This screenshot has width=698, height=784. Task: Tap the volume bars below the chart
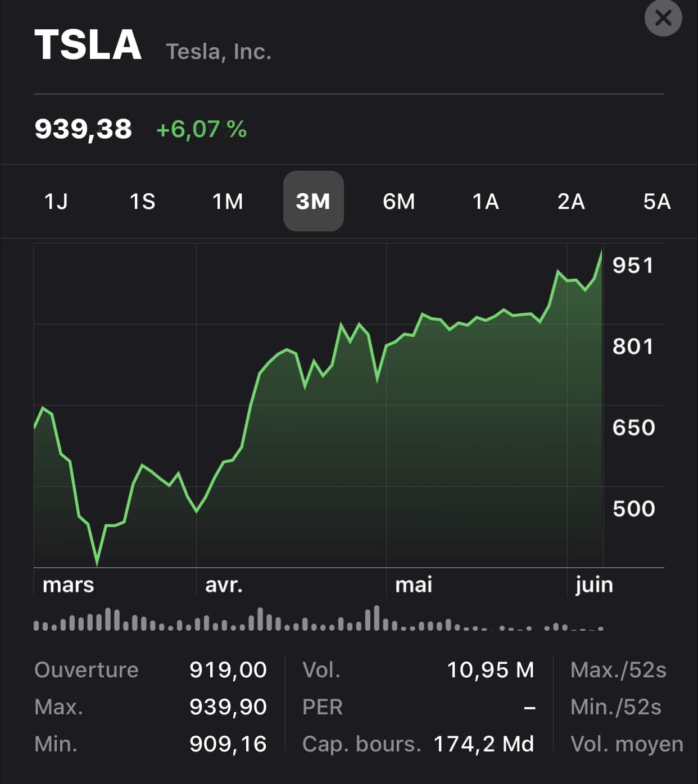tap(318, 619)
